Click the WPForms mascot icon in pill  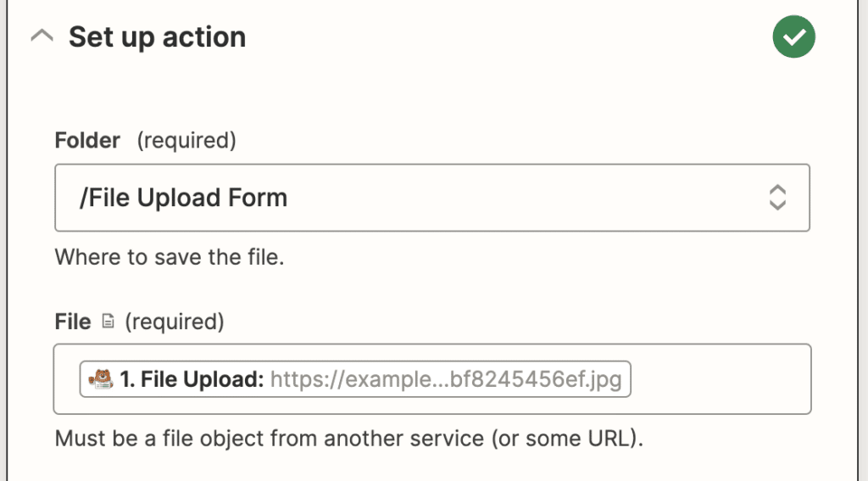pos(102,379)
